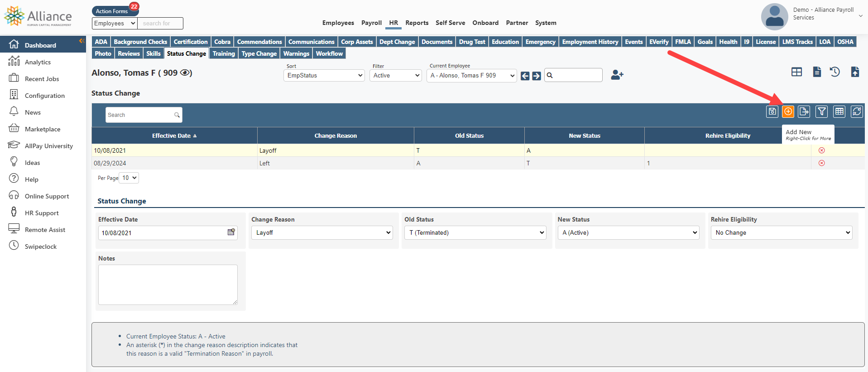868x372 pixels.
Task: Click the search magnifier in grid Search box
Action: 177,115
